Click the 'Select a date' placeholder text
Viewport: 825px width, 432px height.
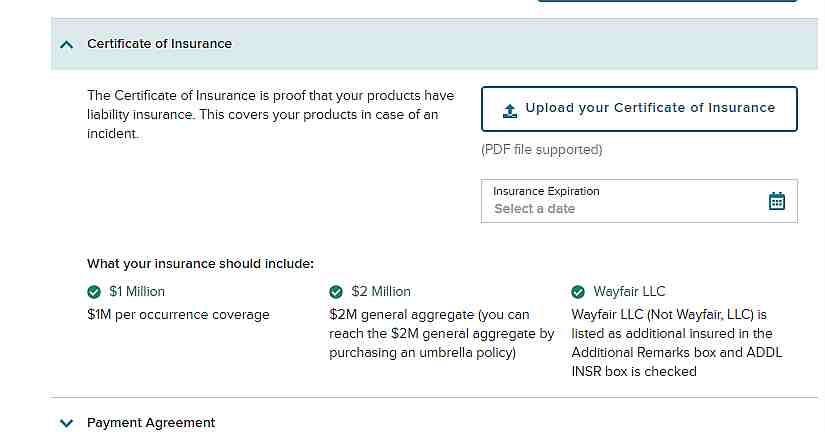[x=534, y=209]
